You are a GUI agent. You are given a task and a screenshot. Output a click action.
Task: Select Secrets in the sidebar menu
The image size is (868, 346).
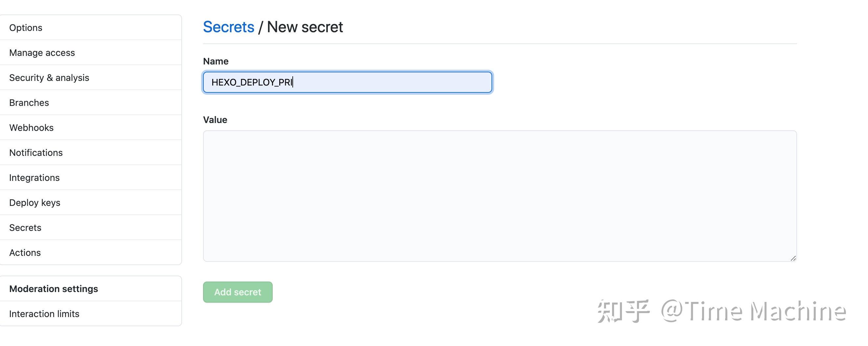pyautogui.click(x=25, y=228)
